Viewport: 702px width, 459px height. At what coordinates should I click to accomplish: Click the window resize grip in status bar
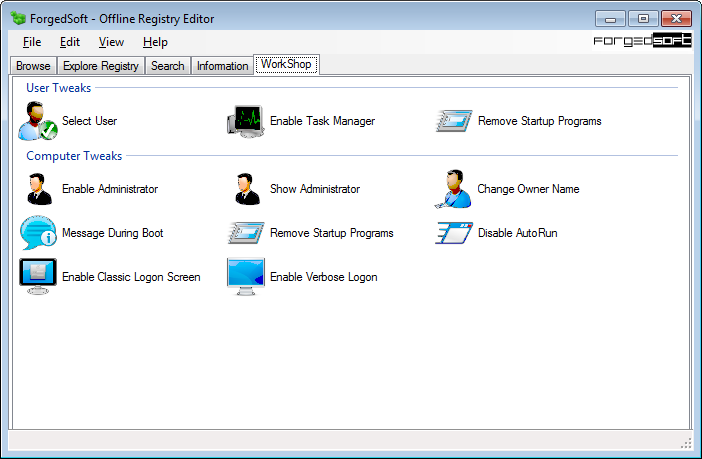[686, 443]
